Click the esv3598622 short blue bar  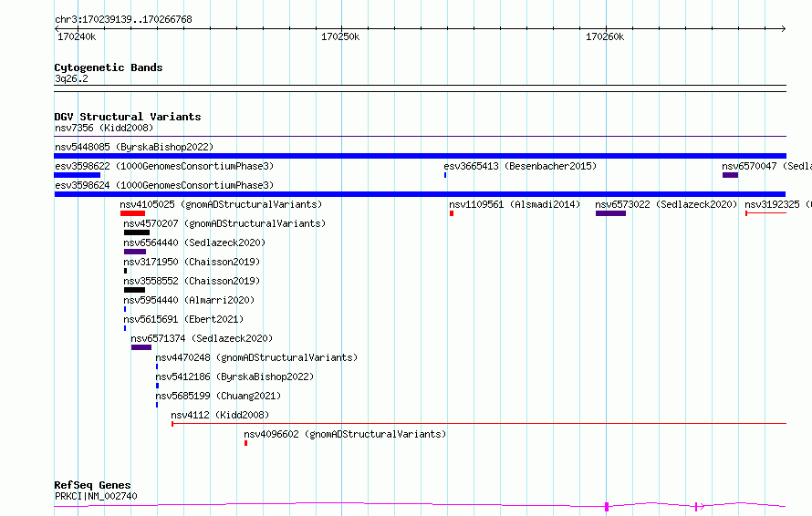click(78, 175)
